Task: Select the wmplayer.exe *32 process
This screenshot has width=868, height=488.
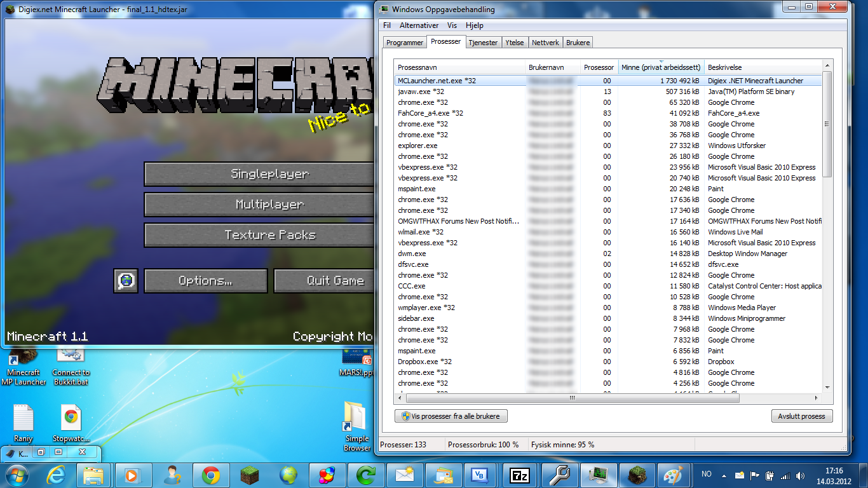Action: (x=608, y=308)
